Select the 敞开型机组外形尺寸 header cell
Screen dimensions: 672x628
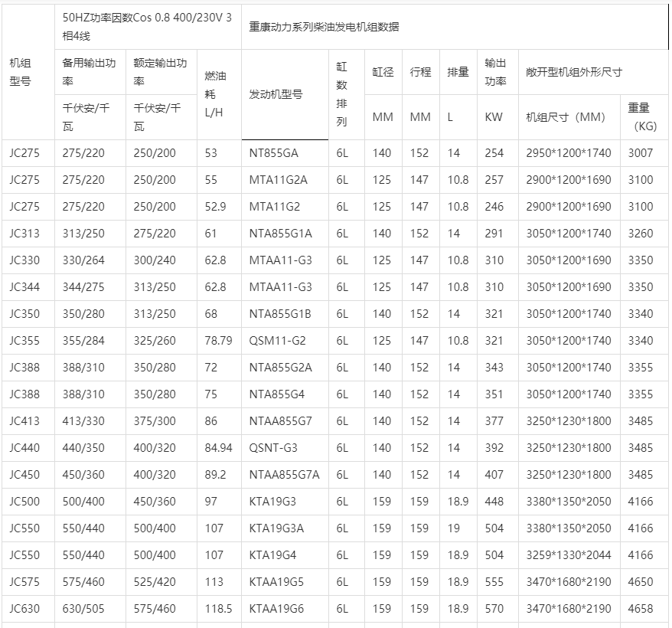(x=574, y=72)
